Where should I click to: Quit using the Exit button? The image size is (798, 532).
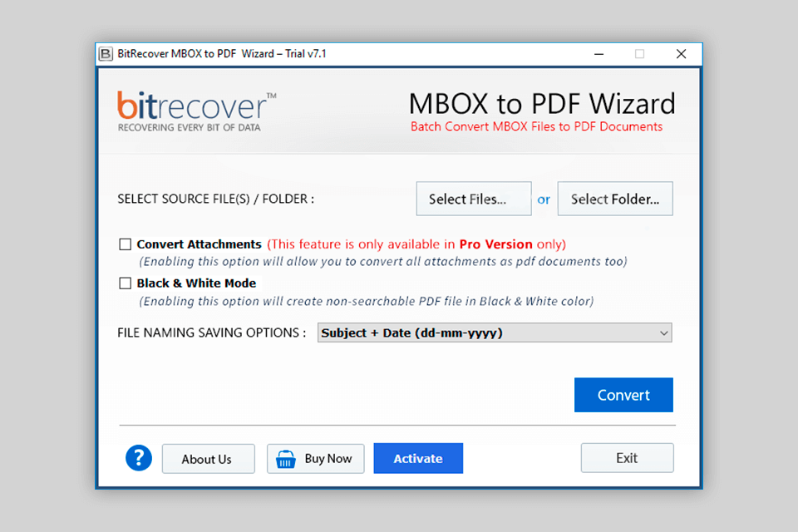point(627,458)
